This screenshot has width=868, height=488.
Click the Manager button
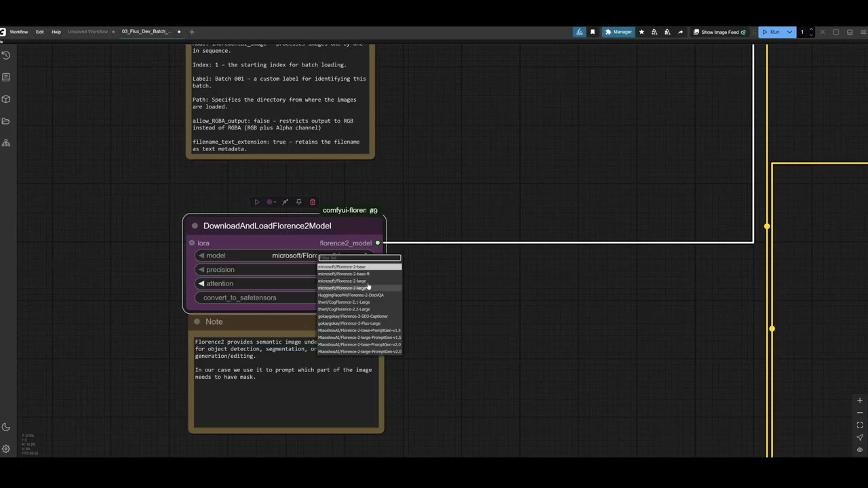[x=618, y=32]
